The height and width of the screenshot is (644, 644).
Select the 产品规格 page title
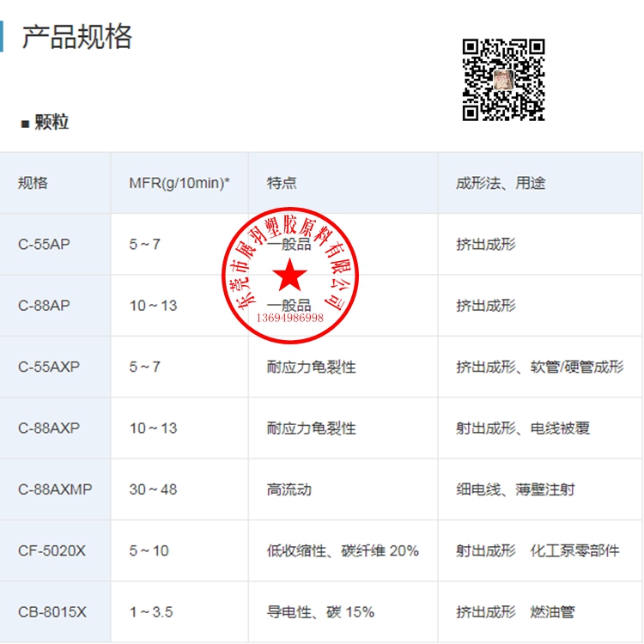click(77, 37)
